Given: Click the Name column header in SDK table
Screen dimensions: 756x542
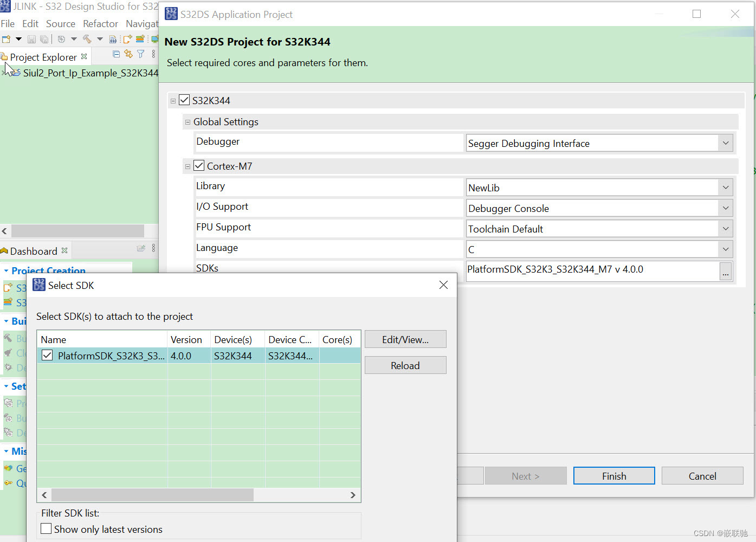Looking at the screenshot, I should coord(102,339).
